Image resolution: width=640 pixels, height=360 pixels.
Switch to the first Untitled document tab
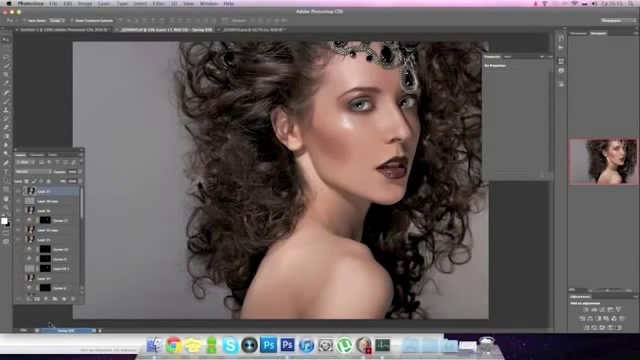click(64, 30)
